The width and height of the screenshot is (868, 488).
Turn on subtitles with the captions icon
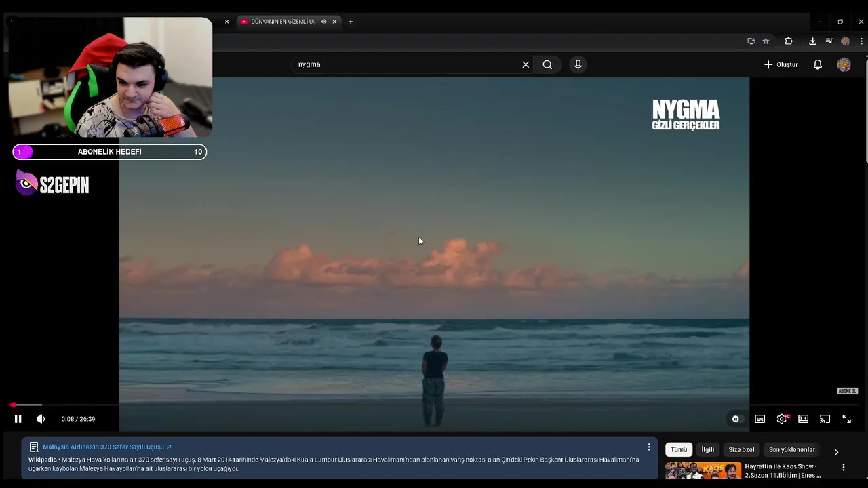coord(760,419)
